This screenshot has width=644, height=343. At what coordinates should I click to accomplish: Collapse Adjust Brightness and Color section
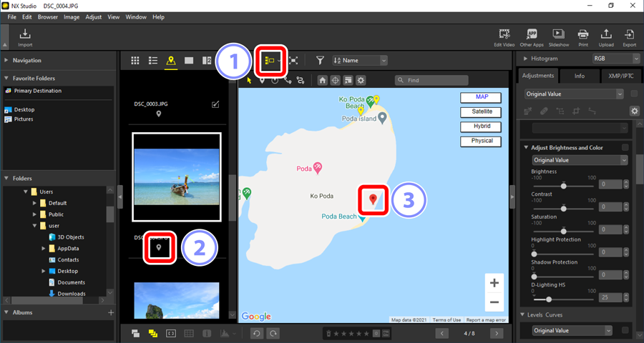[526, 148]
